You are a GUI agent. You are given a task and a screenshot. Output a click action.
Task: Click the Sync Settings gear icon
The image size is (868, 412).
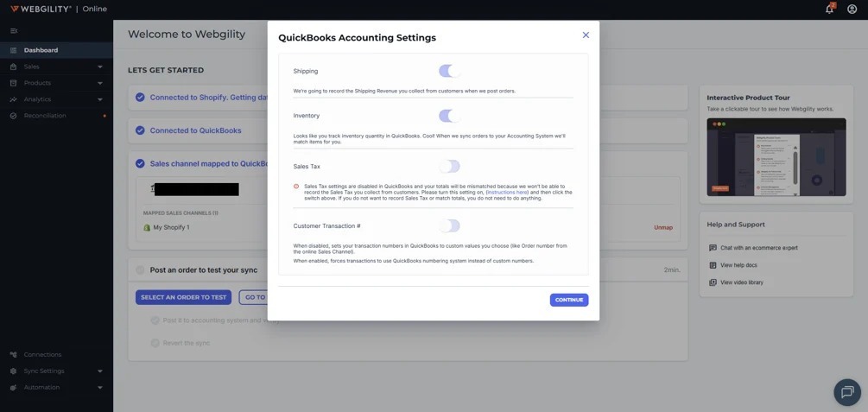click(13, 371)
